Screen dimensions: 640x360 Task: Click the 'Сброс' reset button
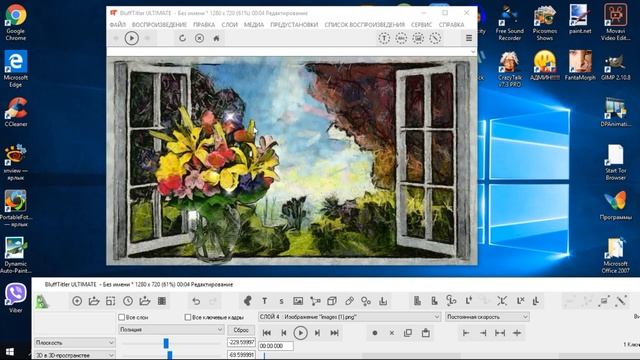click(241, 330)
